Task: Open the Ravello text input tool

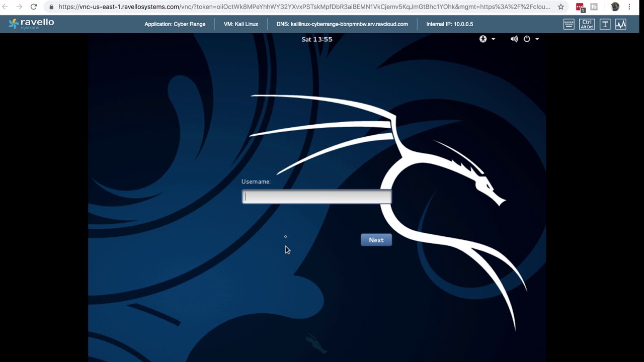Action: [x=605, y=24]
